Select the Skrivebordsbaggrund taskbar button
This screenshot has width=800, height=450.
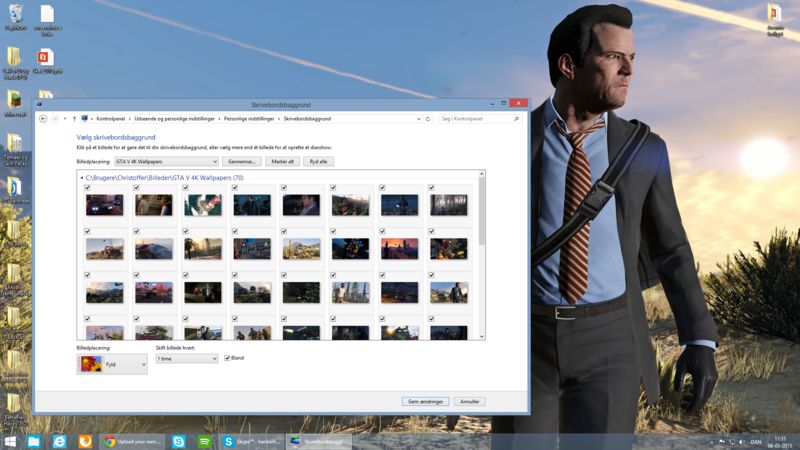[x=319, y=441]
